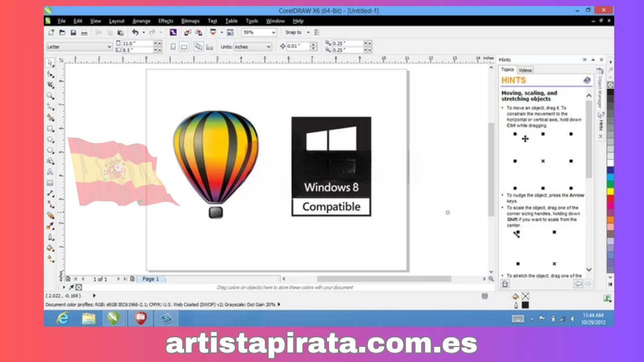Open the Bitmaps menu

click(190, 21)
